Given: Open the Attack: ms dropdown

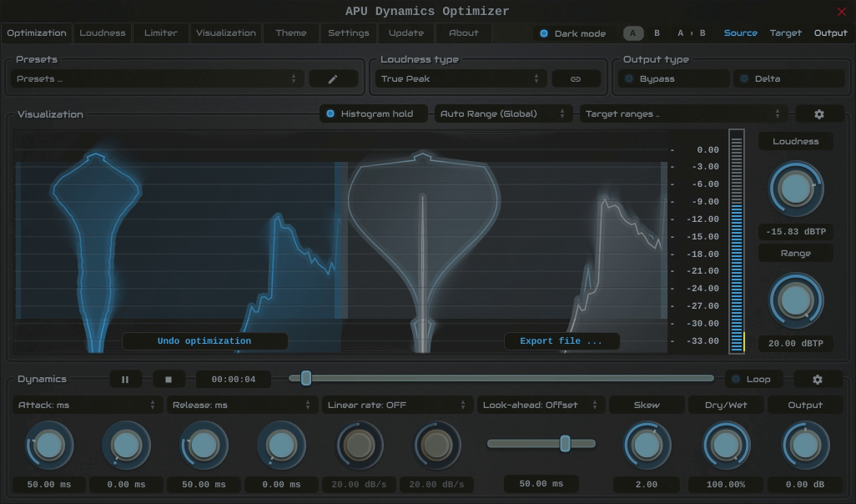Looking at the screenshot, I should tap(87, 406).
